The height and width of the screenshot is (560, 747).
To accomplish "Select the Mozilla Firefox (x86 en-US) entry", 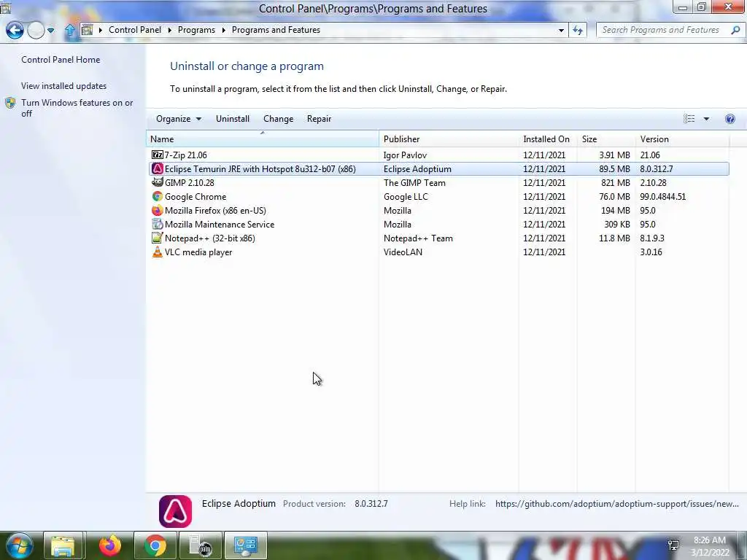I will (438, 210).
